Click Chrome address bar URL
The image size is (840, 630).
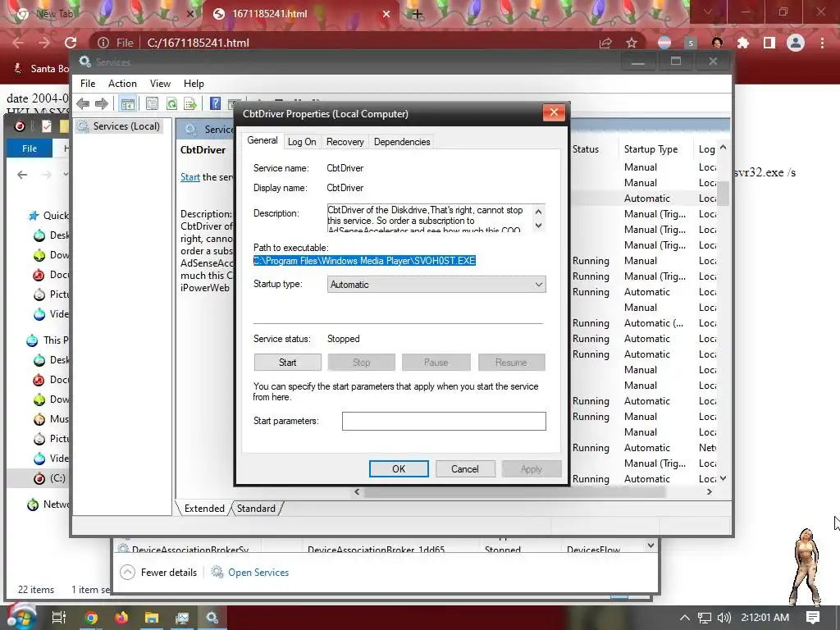click(199, 43)
